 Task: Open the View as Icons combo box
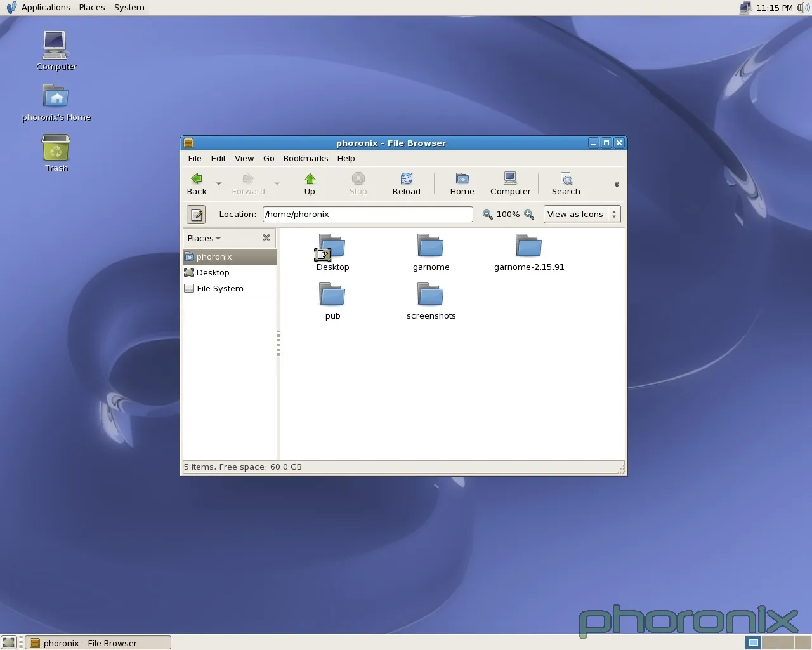(x=582, y=215)
